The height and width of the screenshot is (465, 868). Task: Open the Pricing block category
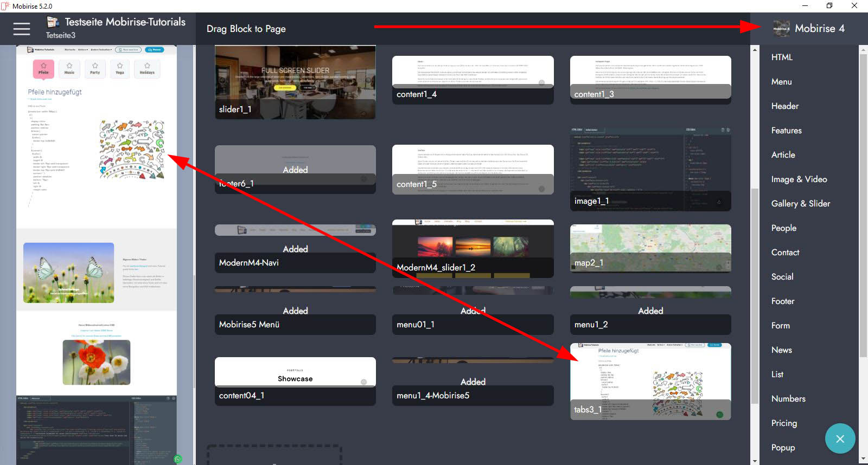(784, 423)
